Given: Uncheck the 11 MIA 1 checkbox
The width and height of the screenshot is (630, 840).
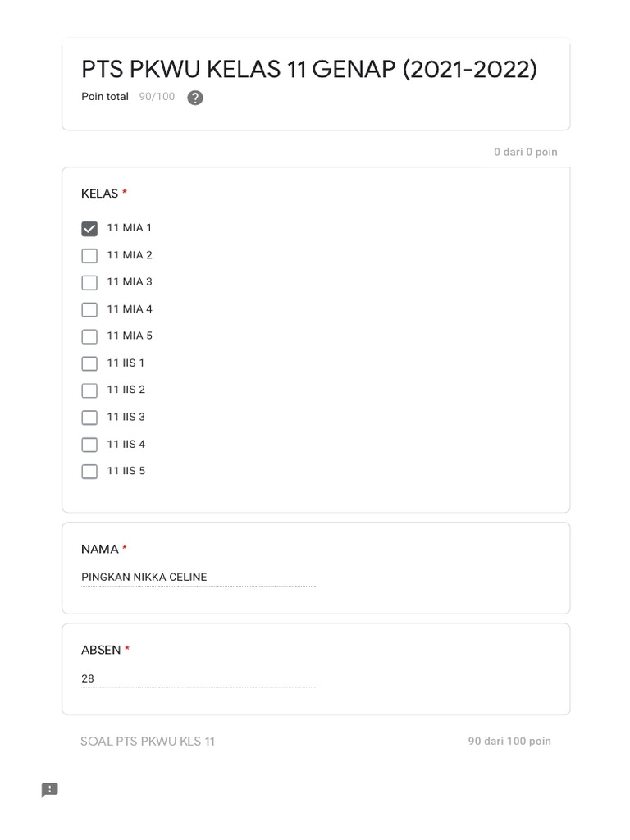Looking at the screenshot, I should [x=89, y=229].
